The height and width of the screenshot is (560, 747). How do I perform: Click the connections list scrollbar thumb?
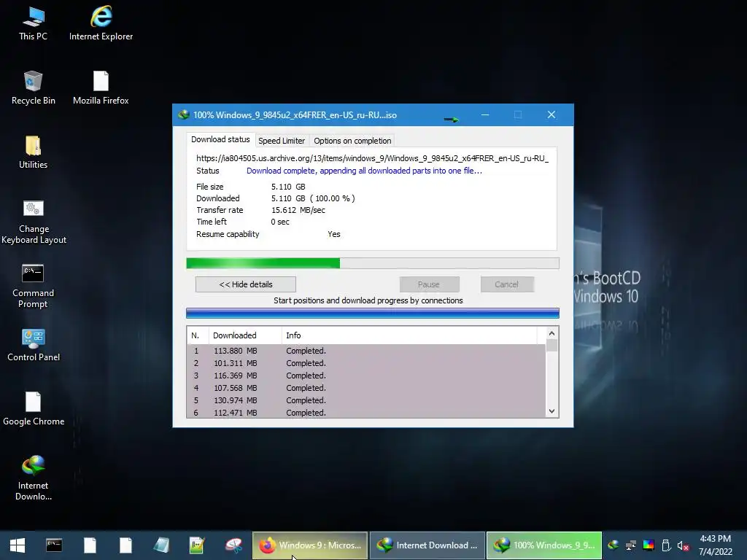pyautogui.click(x=551, y=345)
